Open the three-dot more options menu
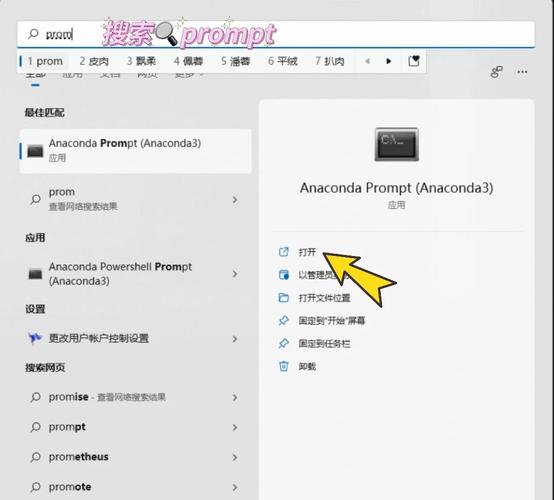This screenshot has height=500, width=554. (522, 72)
